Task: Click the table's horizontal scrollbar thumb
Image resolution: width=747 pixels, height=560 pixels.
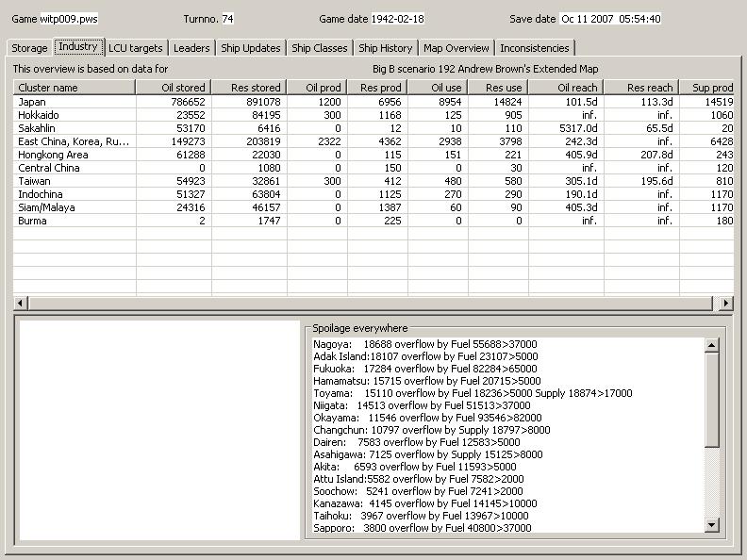Action: click(x=371, y=303)
